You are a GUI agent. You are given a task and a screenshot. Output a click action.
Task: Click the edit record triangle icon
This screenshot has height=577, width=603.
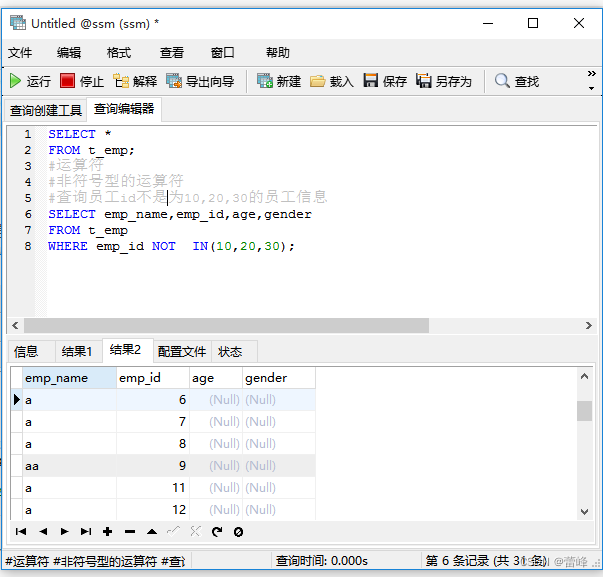pos(152,532)
